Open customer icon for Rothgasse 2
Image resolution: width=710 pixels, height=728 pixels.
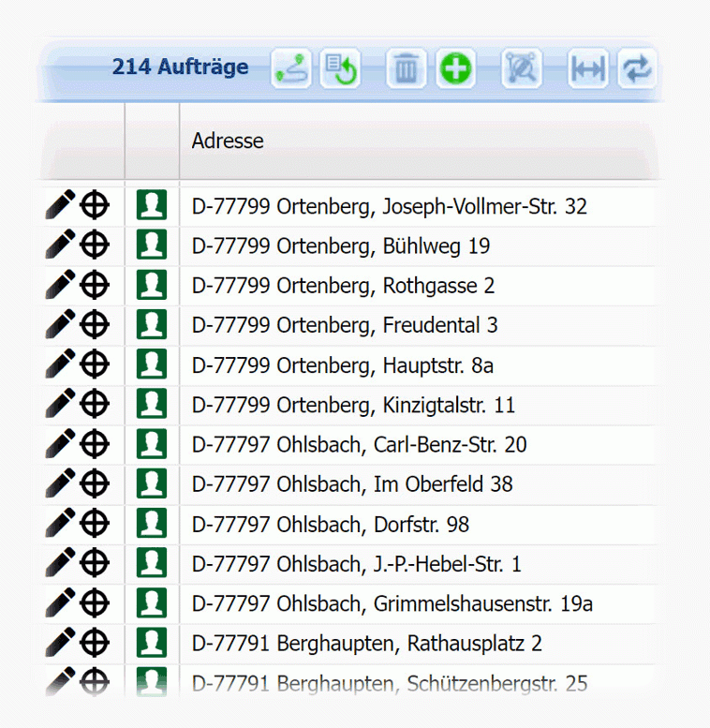pos(151,285)
